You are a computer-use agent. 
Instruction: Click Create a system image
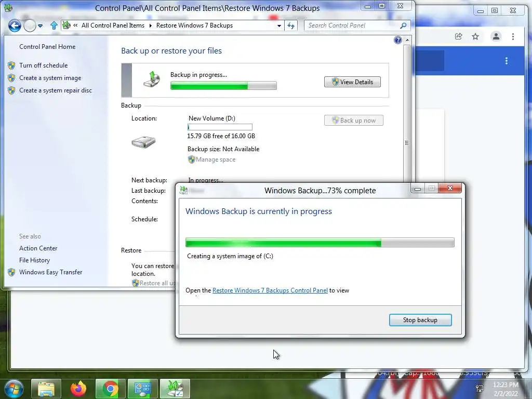(50, 78)
